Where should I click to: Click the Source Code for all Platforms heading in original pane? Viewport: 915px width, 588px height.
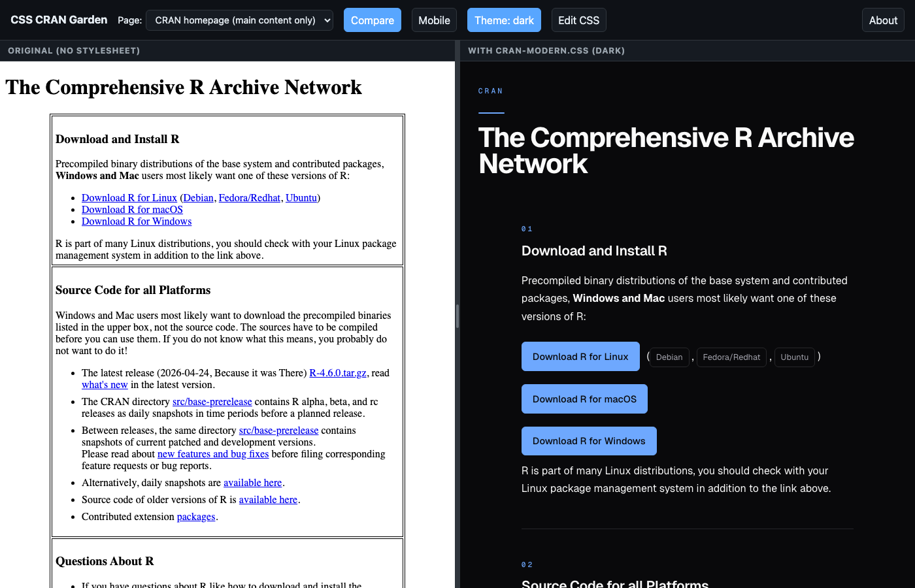pos(133,290)
